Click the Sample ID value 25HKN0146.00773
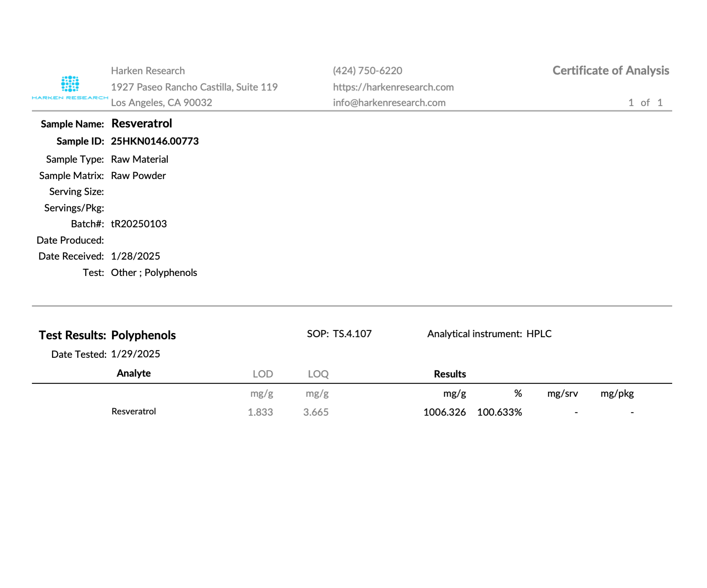This screenshot has height=588, width=707. coord(155,141)
